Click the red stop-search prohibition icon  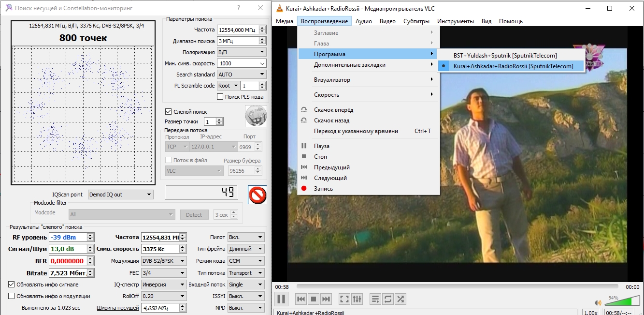tap(258, 195)
